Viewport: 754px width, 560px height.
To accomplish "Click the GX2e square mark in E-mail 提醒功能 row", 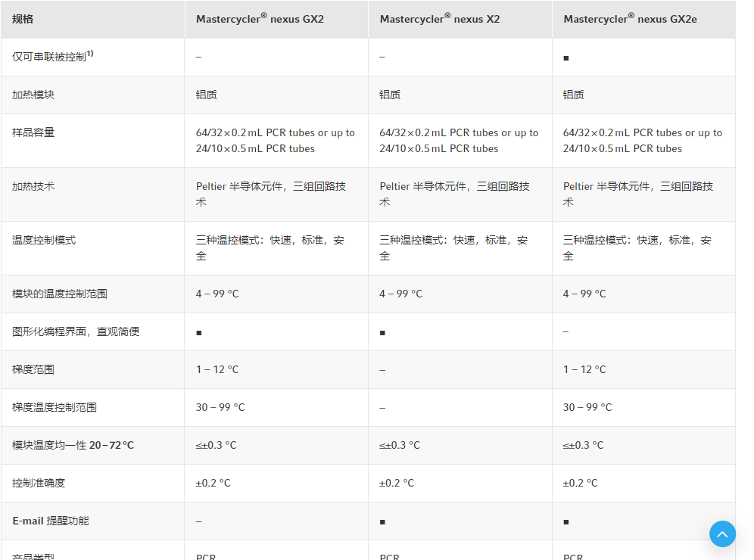I will pyautogui.click(x=566, y=522).
